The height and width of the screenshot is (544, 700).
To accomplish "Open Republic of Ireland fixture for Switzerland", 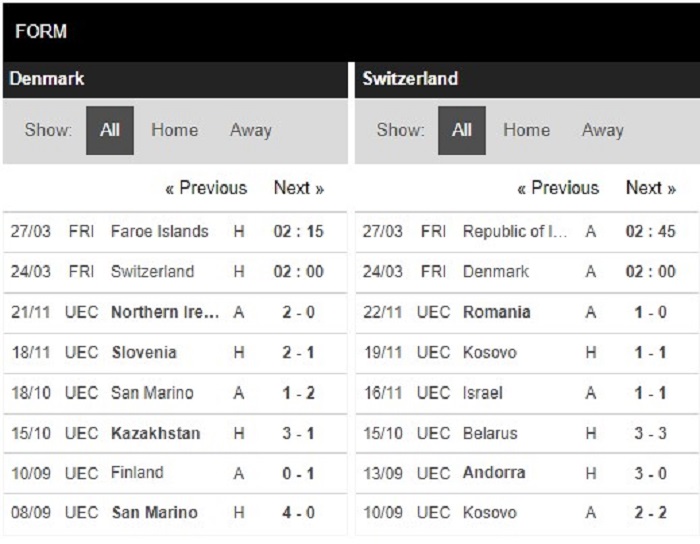I will click(526, 232).
